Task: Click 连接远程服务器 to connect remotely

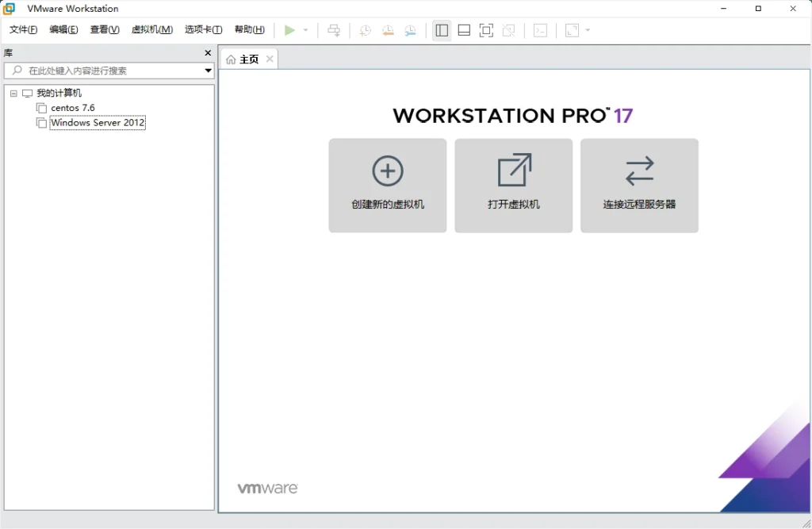Action: pyautogui.click(x=639, y=186)
